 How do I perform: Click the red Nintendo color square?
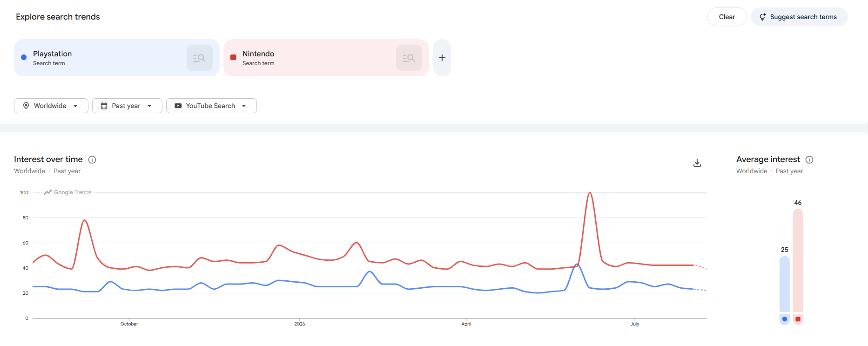pos(233,57)
